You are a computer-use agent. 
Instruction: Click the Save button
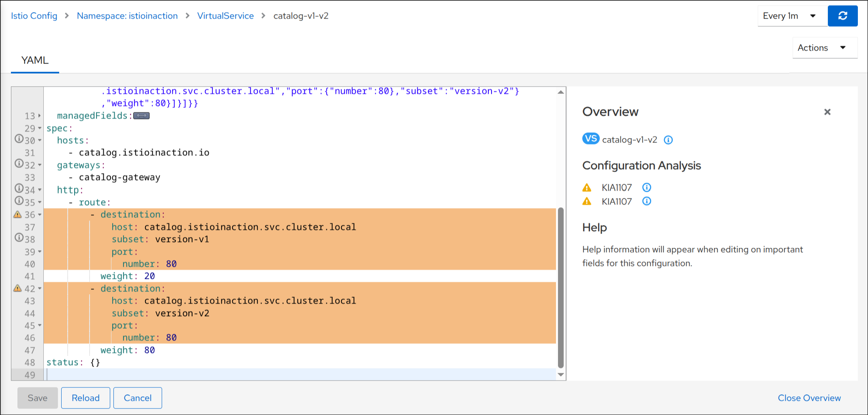[38, 398]
